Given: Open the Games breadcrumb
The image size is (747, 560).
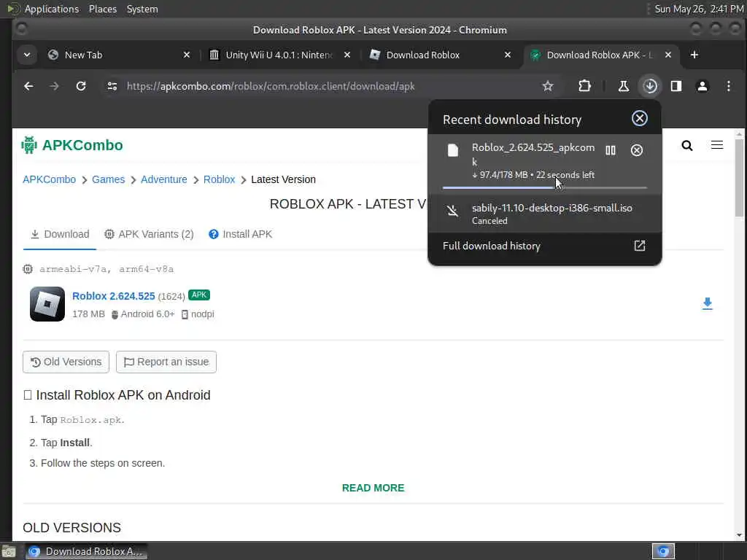Looking at the screenshot, I should click(x=108, y=179).
